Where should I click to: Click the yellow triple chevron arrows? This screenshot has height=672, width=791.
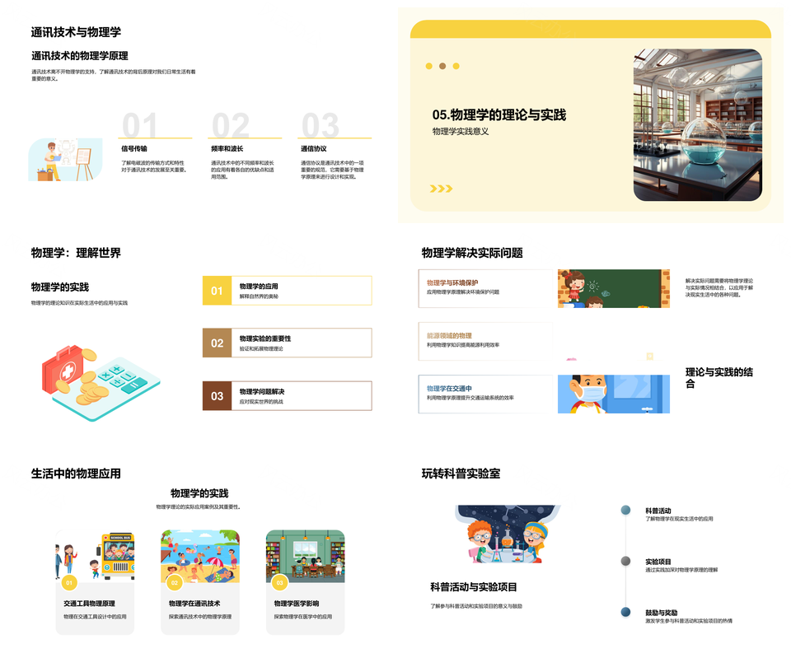tap(441, 189)
